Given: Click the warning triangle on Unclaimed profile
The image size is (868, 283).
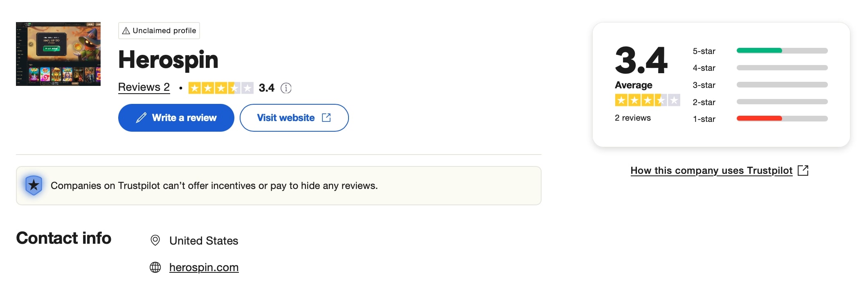Looking at the screenshot, I should tap(126, 31).
